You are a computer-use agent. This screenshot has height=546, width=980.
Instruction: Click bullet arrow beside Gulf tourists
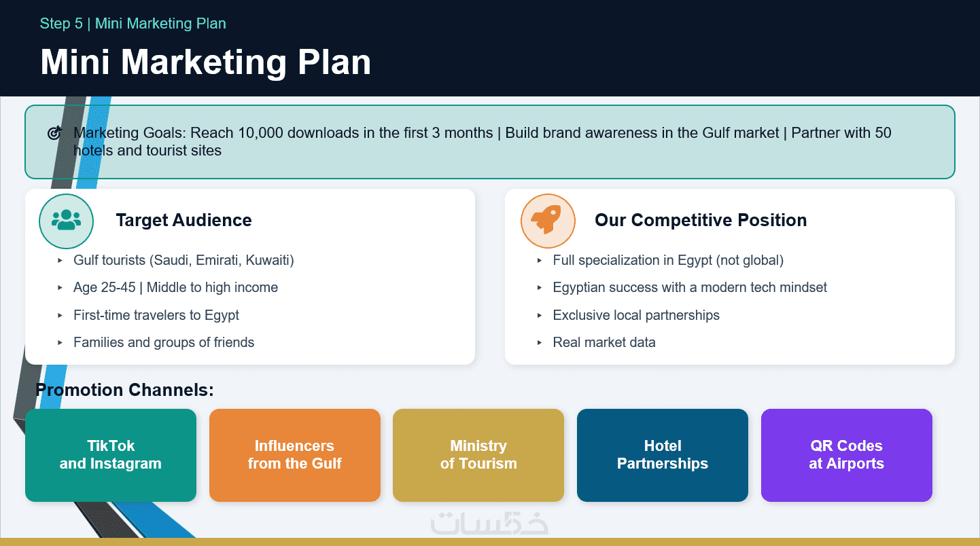click(x=60, y=260)
